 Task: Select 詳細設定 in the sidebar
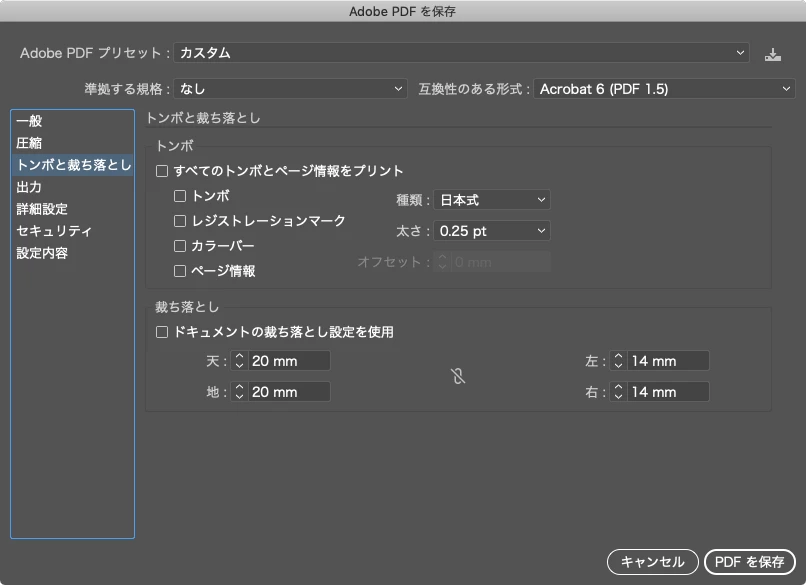point(72,209)
